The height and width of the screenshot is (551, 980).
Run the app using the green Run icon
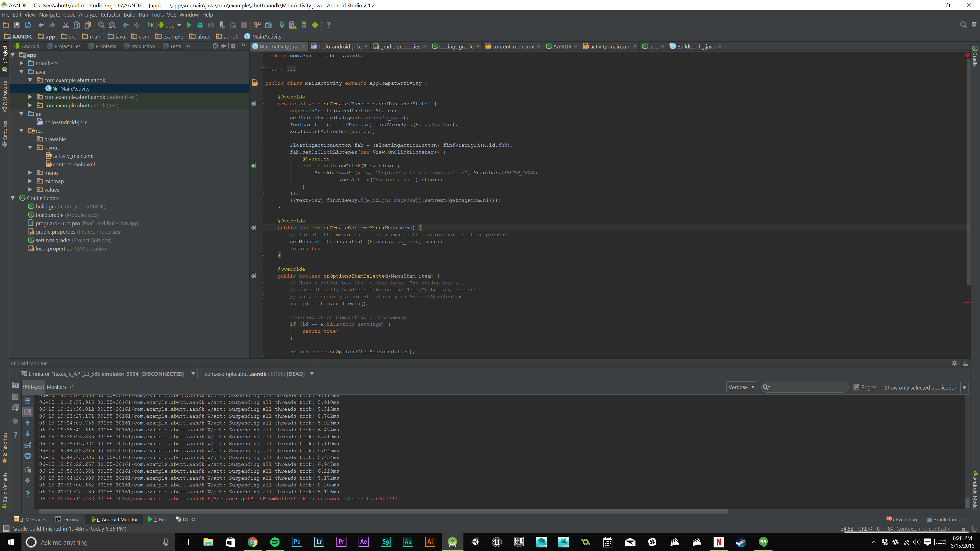click(x=189, y=25)
